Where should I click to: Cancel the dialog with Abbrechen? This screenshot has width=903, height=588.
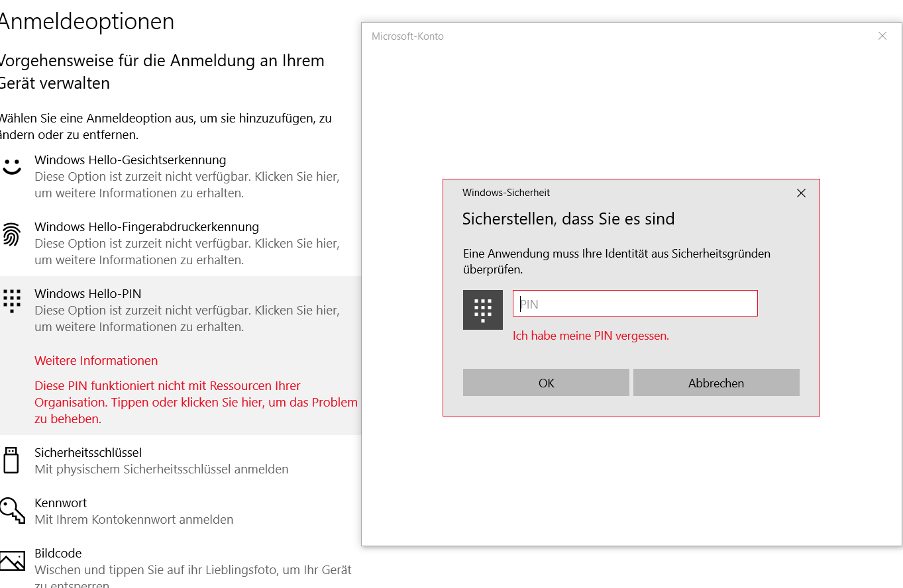point(716,383)
